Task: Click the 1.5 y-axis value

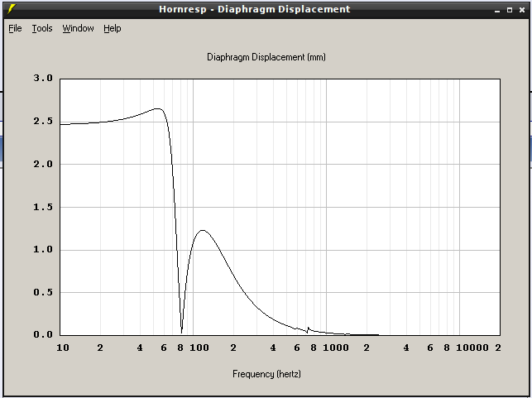Action: point(43,207)
